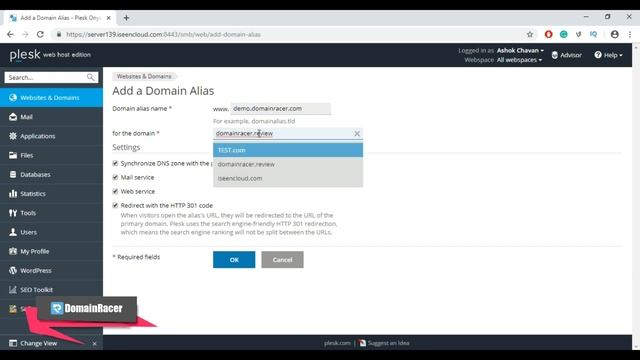Click the address bar URL
The height and width of the screenshot is (360, 640).
click(x=163, y=34)
